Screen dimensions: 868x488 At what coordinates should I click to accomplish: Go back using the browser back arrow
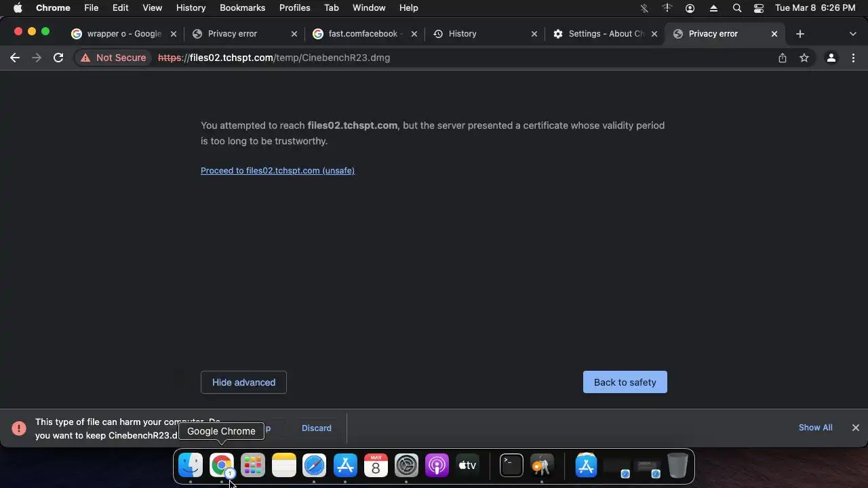coord(15,58)
